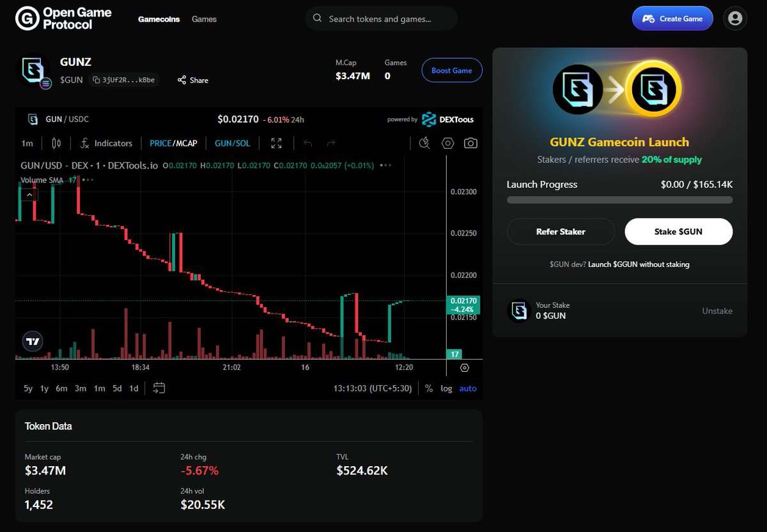Open the Indicators (fx) tool
Screen dimensions: 767x532
(105, 143)
